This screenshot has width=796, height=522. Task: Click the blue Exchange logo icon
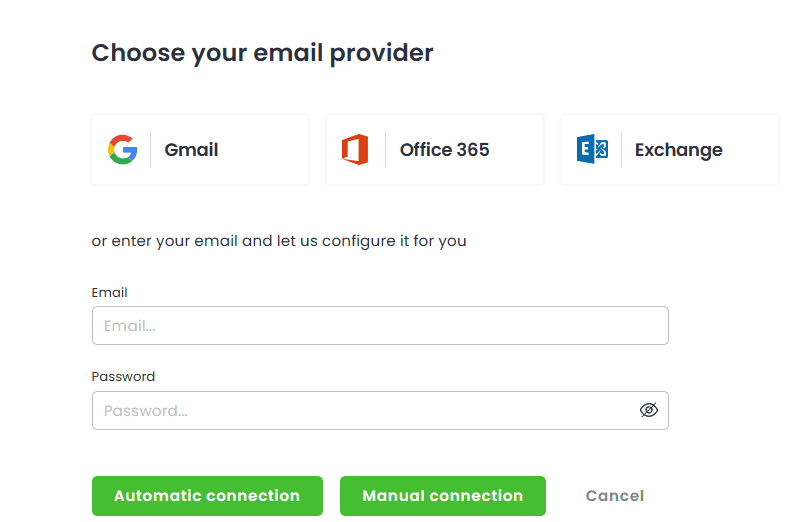[x=592, y=150]
